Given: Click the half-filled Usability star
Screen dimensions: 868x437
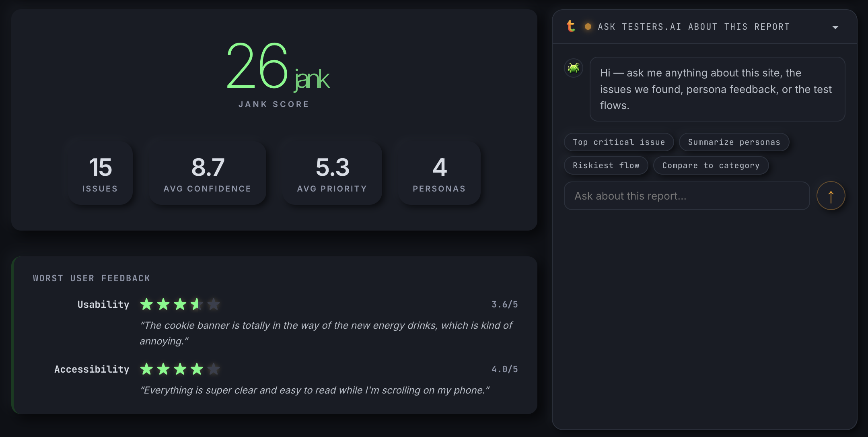Looking at the screenshot, I should click(196, 304).
